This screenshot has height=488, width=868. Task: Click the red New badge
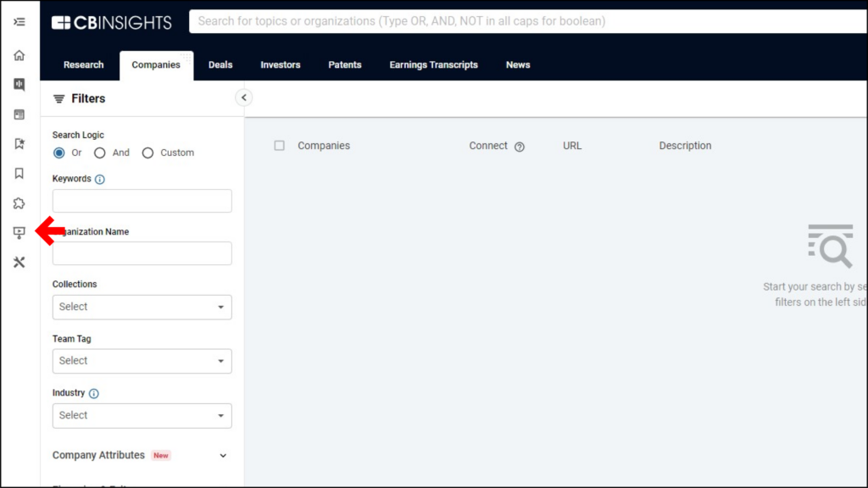point(161,455)
